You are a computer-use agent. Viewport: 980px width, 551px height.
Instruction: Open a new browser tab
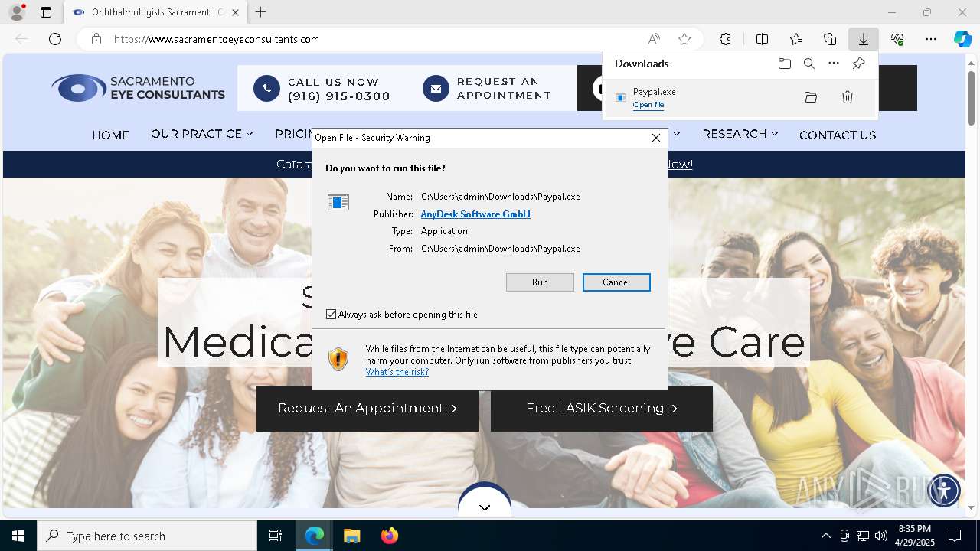261,12
